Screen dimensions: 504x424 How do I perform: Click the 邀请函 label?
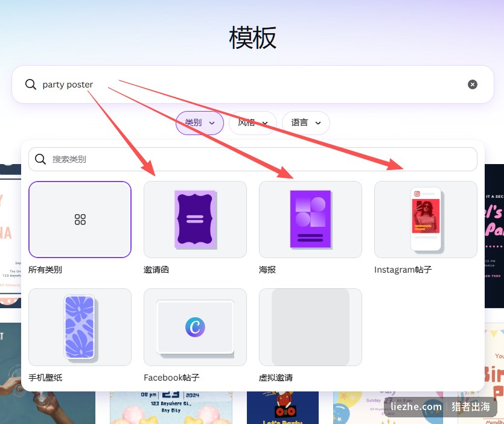click(x=156, y=270)
